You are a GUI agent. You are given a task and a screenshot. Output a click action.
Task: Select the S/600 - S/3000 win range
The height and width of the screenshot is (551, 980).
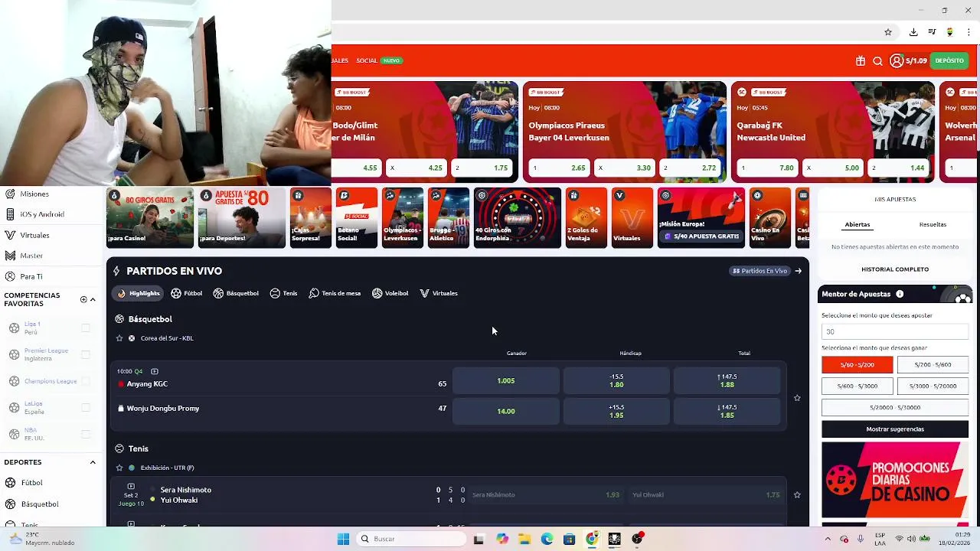click(857, 386)
